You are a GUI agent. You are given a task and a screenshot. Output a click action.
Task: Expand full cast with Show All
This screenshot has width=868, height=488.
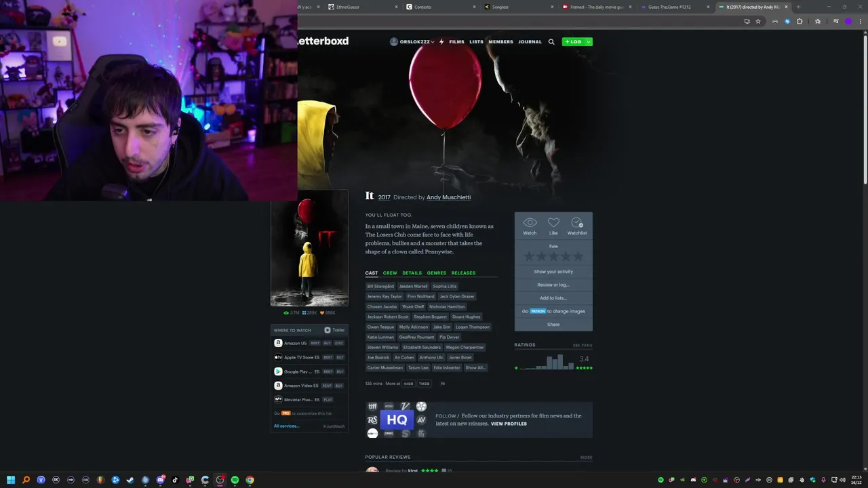click(475, 367)
